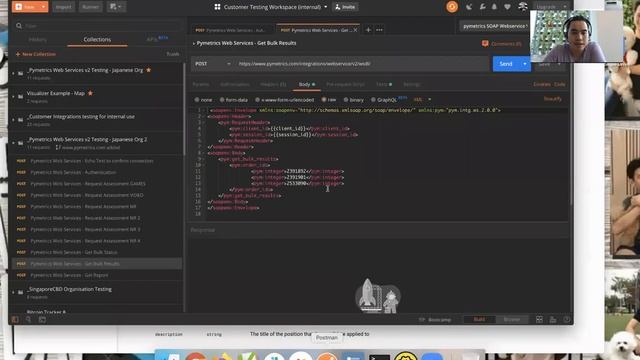Click the sidebar filter search field

point(100,26)
